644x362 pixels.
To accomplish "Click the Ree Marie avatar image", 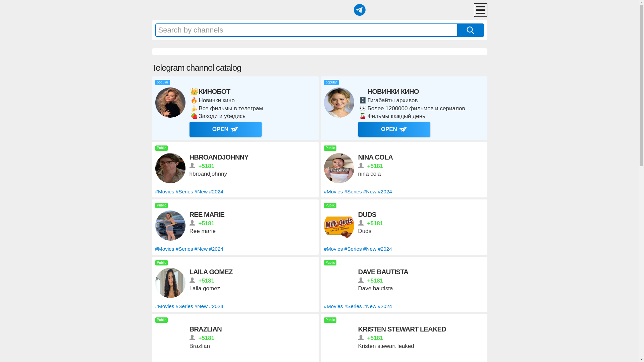I will (170, 226).
